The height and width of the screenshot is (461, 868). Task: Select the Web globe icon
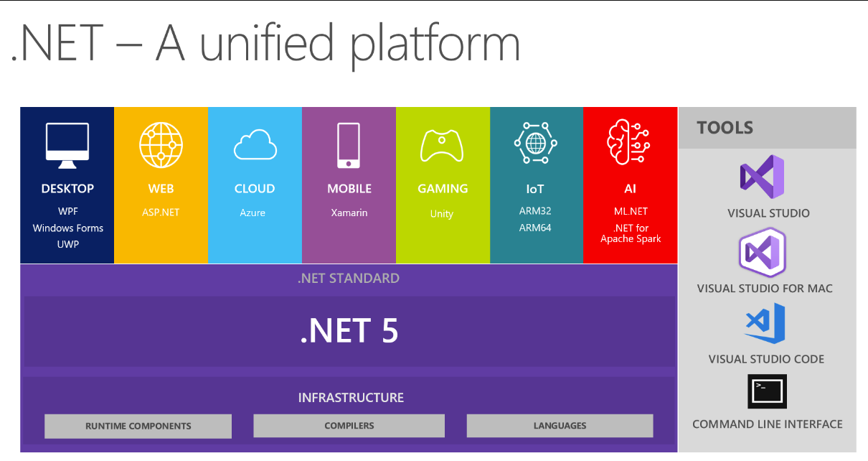(161, 145)
